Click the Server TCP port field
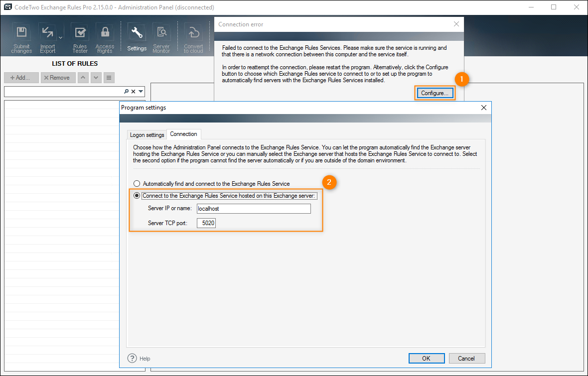The image size is (588, 376). click(206, 223)
